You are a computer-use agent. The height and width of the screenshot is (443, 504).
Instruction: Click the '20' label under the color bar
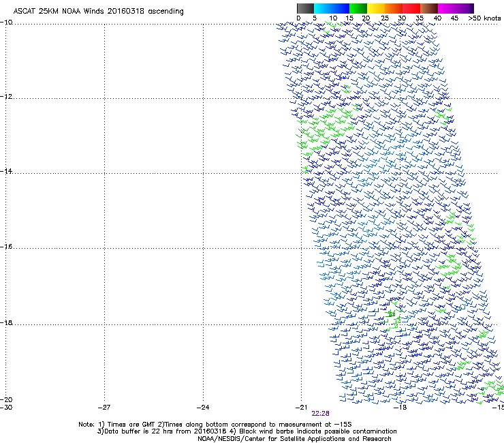(366, 18)
